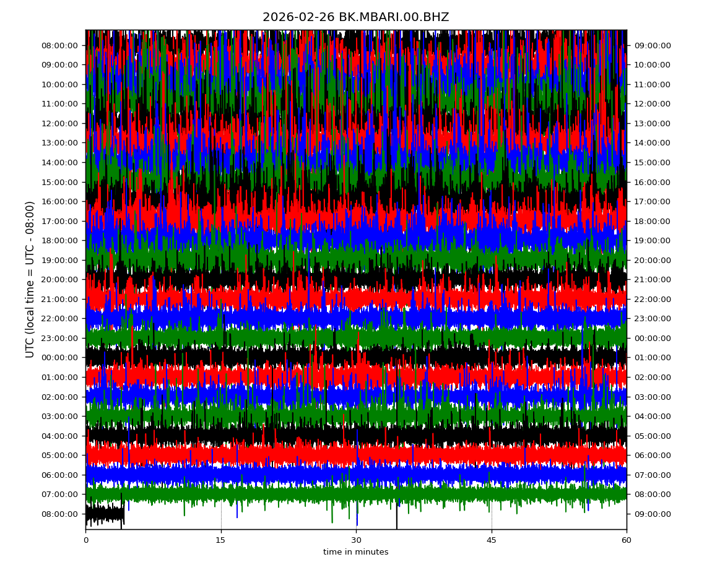Click the 20:00:00 label on left axis
712x588 pixels.
61,279
